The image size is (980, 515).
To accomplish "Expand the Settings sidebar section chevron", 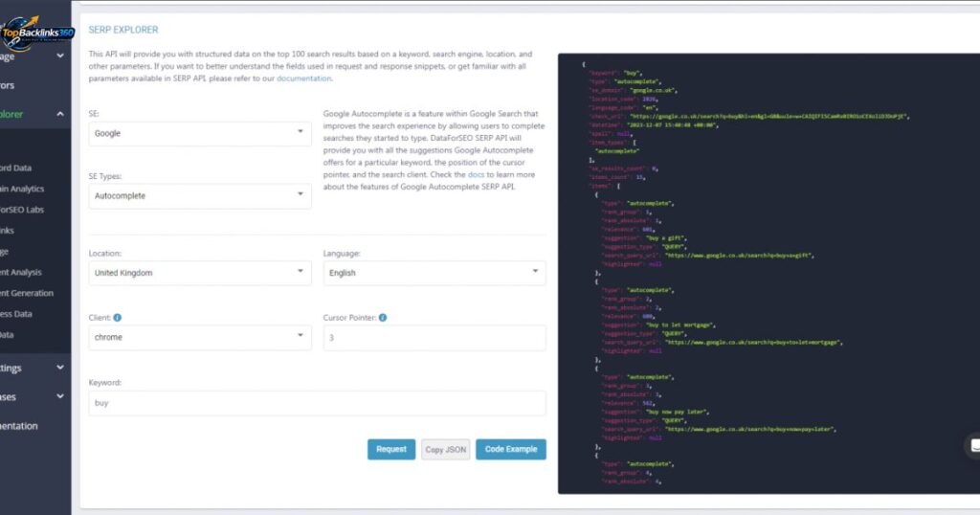I will point(60,368).
